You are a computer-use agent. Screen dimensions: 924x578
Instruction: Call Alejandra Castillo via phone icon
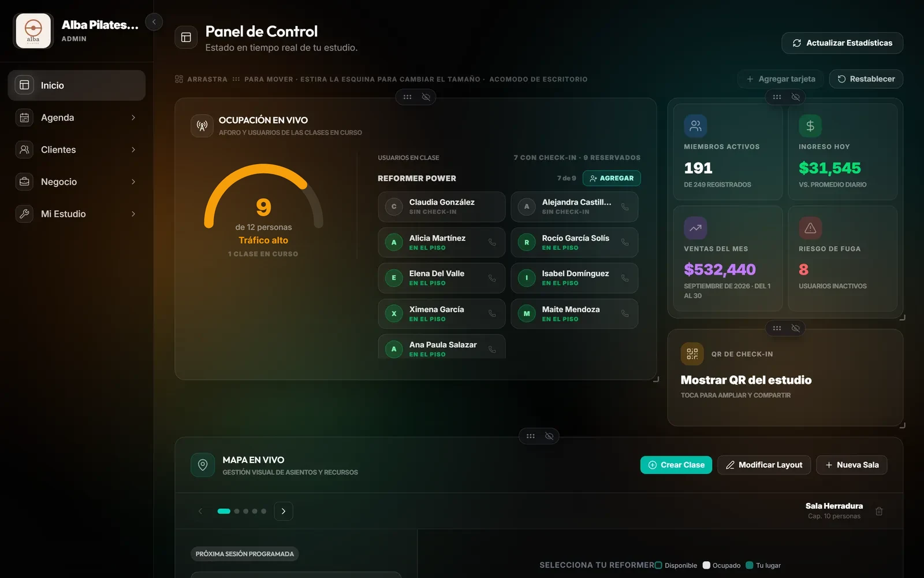(x=625, y=207)
